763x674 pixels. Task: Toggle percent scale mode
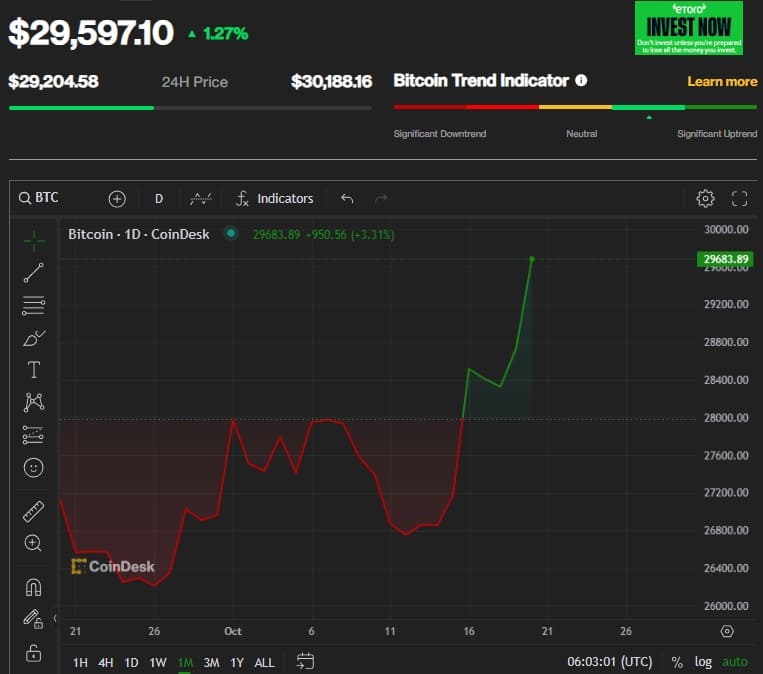coord(676,662)
